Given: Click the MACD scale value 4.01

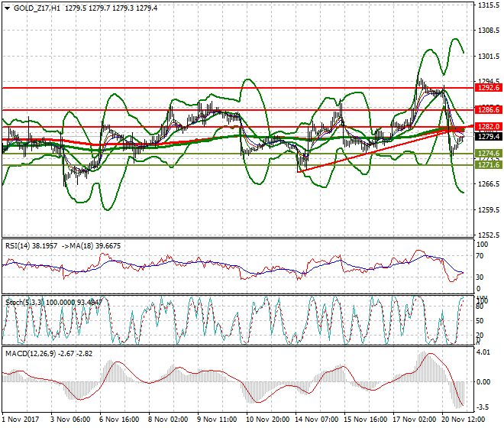Looking at the screenshot, I should [x=484, y=353].
